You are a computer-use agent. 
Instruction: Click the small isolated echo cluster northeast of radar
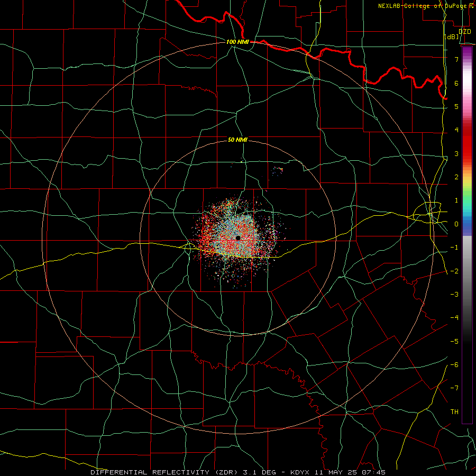(x=278, y=171)
